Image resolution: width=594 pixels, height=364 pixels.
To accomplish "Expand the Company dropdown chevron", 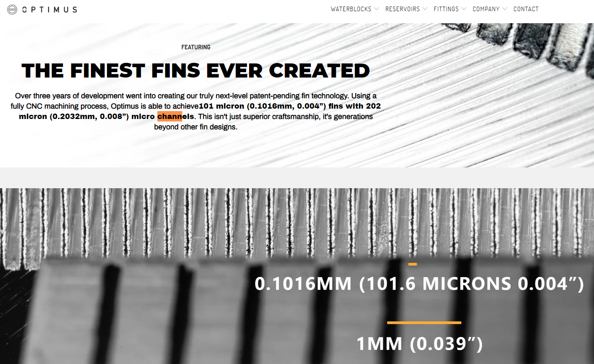I will point(505,9).
